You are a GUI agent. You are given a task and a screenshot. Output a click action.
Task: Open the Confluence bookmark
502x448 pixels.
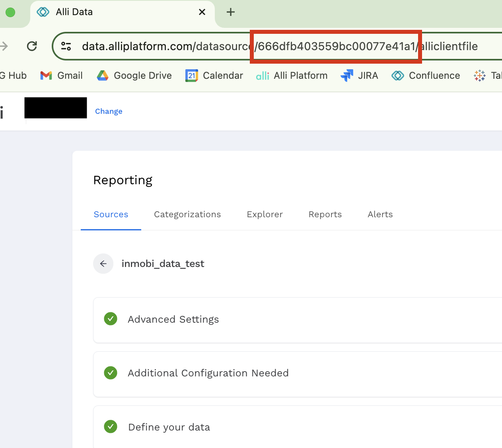coord(426,76)
